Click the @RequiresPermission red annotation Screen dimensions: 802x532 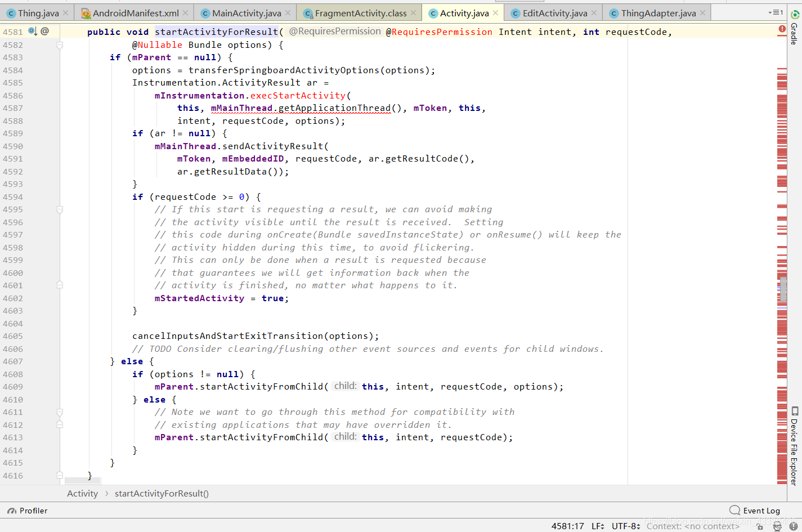[439, 32]
